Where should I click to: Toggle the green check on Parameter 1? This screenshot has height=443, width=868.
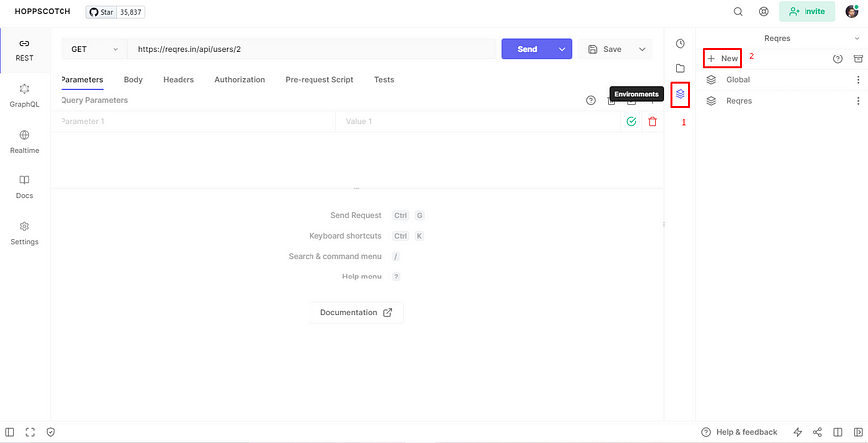point(631,121)
